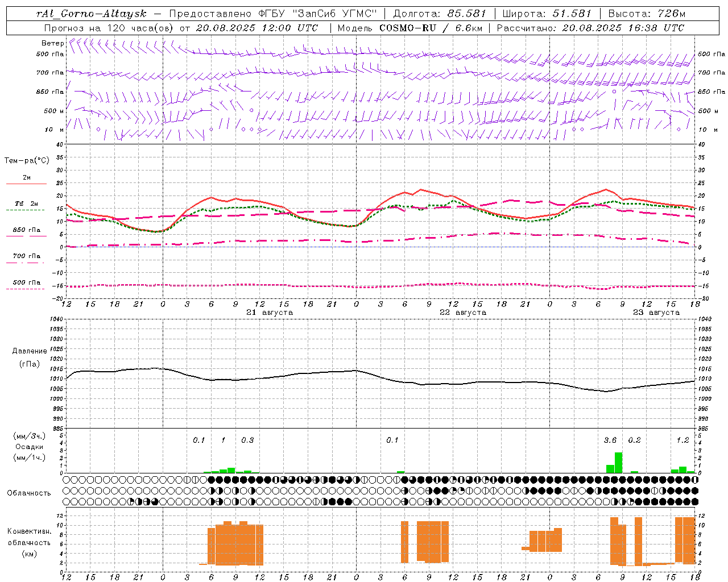The image size is (728, 582).
Task: Click the '850 гПа' temperature legend entry
Action: click(x=27, y=230)
